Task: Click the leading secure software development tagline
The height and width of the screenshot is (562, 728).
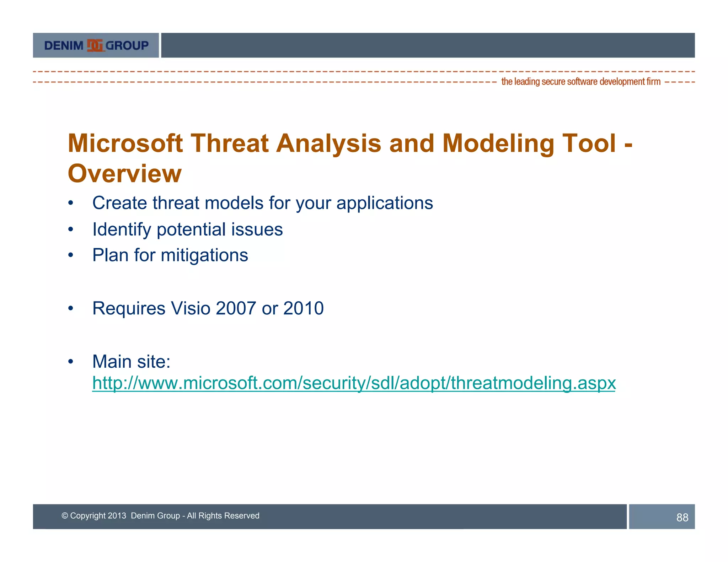Action: tap(580, 82)
